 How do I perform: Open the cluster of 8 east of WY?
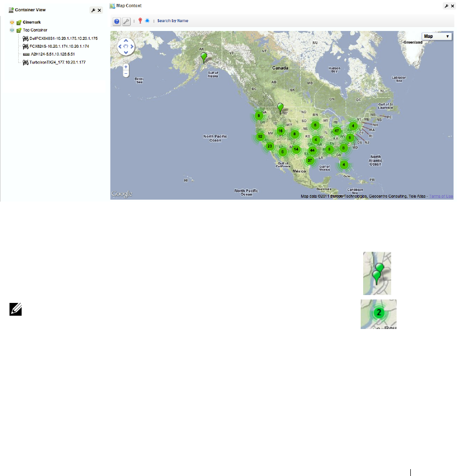(x=295, y=134)
